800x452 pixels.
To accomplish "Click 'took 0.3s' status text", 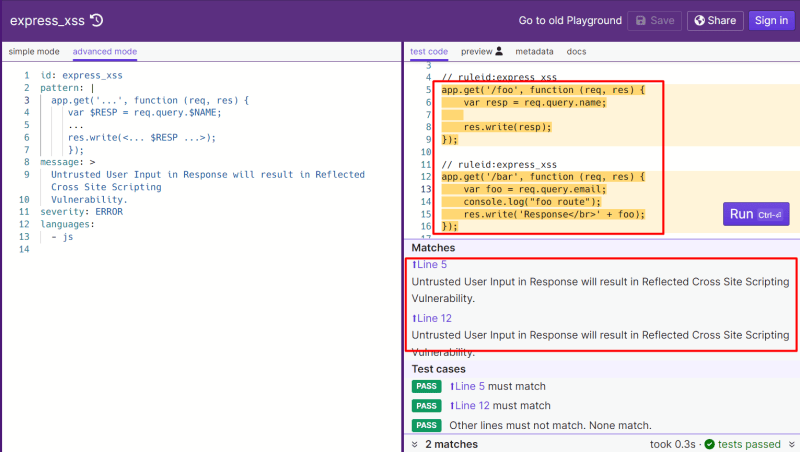I will (672, 444).
